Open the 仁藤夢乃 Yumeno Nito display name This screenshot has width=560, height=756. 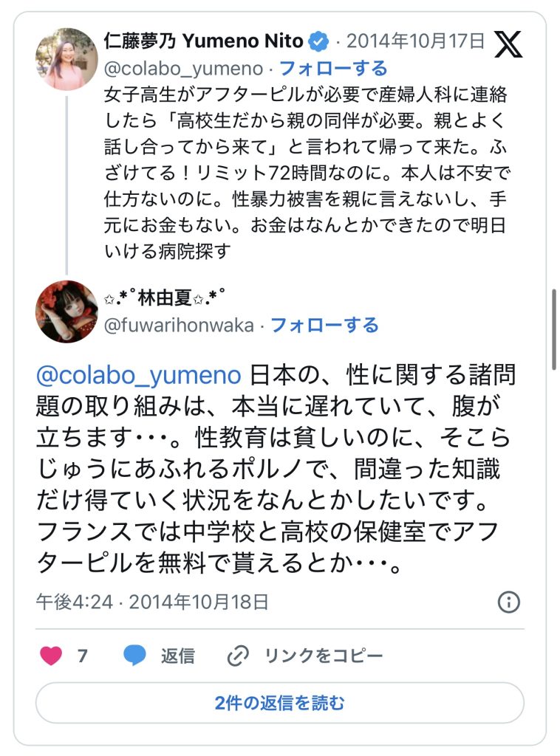pyautogui.click(x=203, y=41)
